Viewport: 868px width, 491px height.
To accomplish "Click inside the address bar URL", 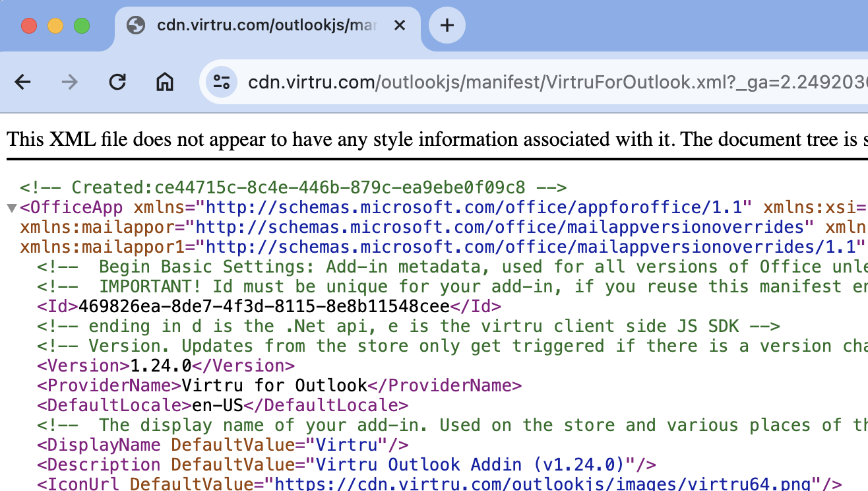I will [x=462, y=82].
